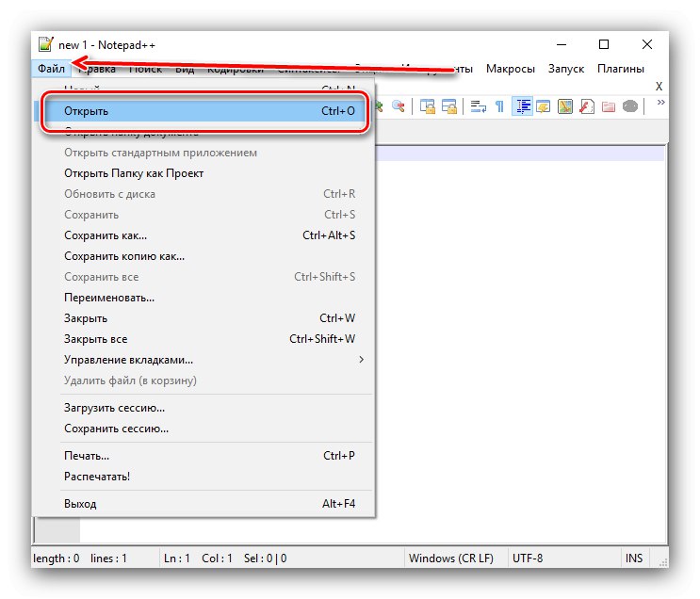Click the 'lines : 1' status bar text
The height and width of the screenshot is (599, 700).
[x=108, y=559]
